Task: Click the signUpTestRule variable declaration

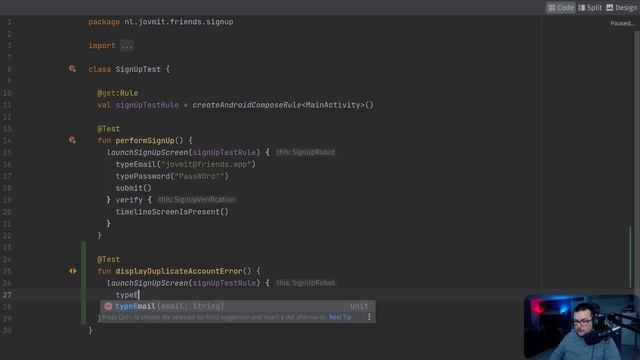Action: click(x=147, y=105)
